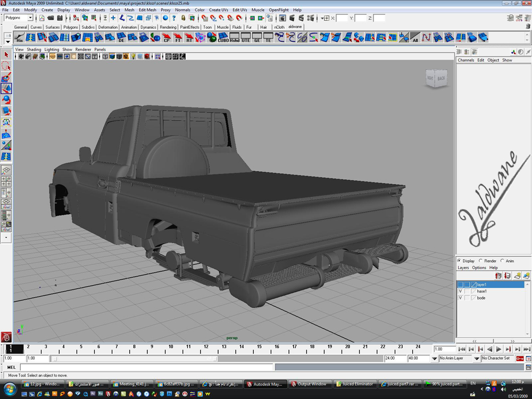Open the Mesh menu
Image resolution: width=532 pixels, height=399 pixels.
pos(129,10)
